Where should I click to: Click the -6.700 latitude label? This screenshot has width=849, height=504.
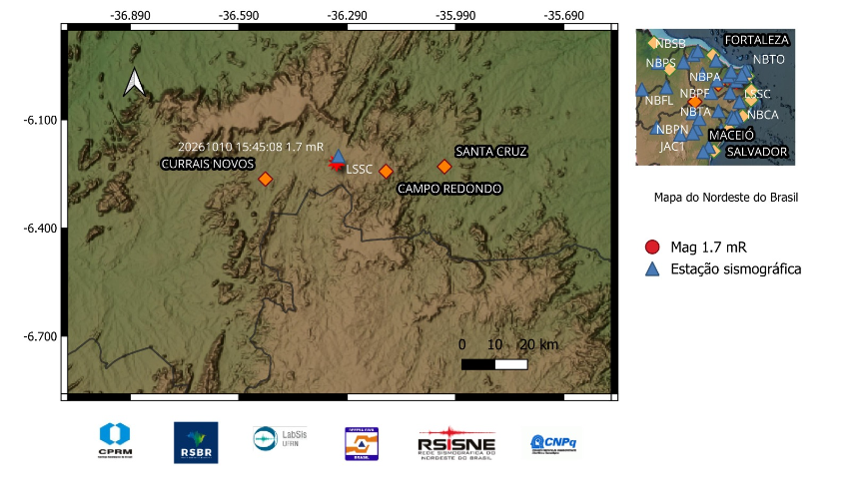[x=40, y=336]
